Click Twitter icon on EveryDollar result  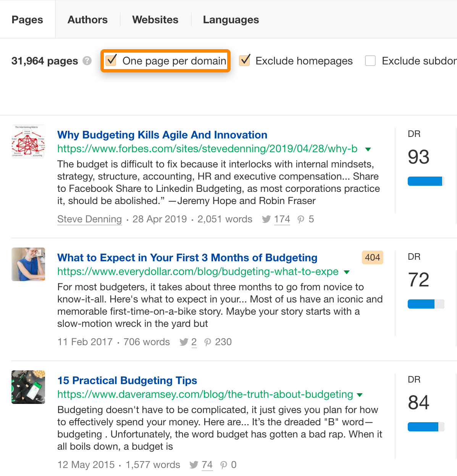pyautogui.click(x=184, y=342)
